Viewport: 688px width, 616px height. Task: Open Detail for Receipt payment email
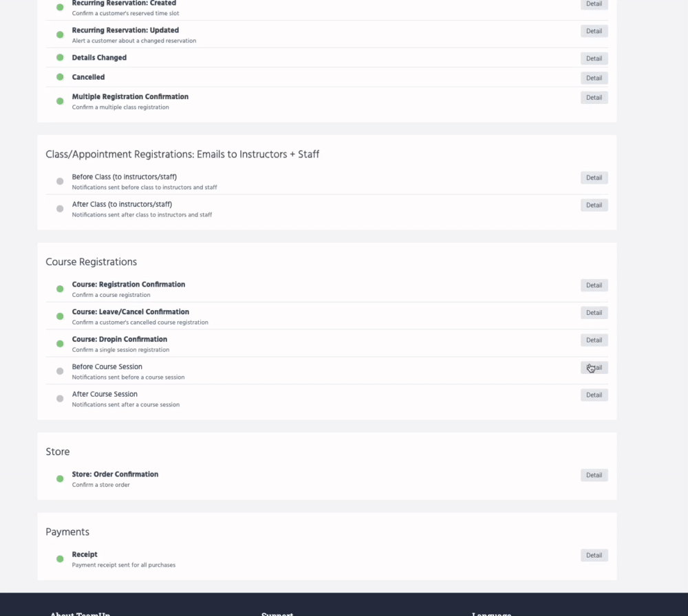594,555
